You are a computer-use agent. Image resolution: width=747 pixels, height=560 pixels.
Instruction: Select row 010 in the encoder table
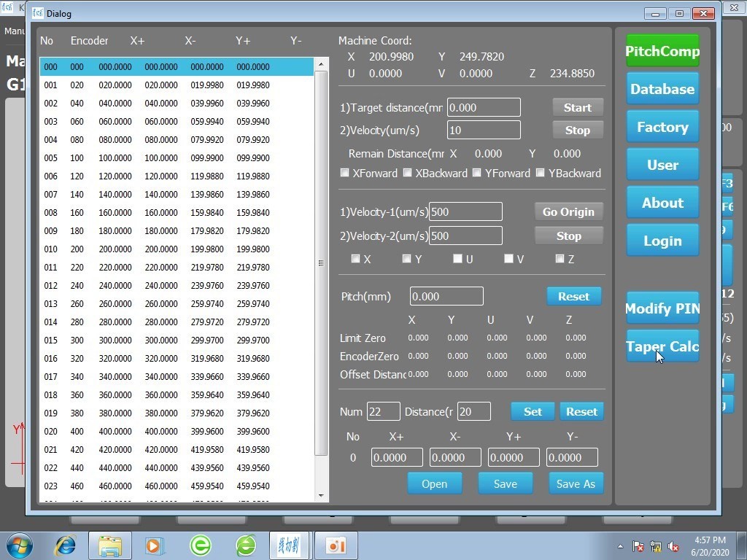pyautogui.click(x=177, y=249)
